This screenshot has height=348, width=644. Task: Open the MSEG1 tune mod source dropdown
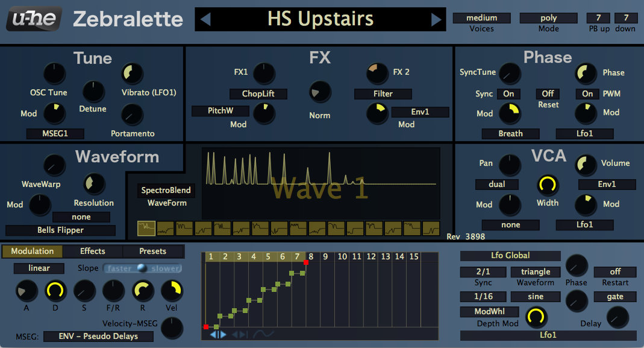55,134
